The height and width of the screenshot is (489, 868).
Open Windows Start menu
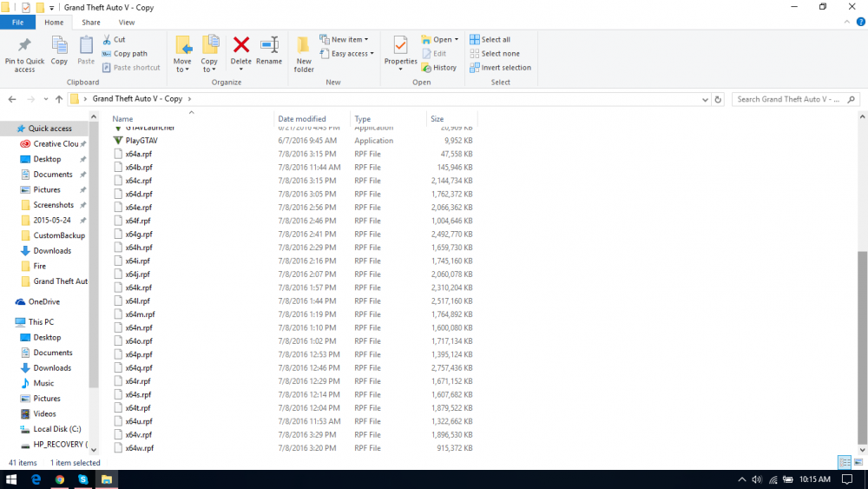click(x=11, y=479)
